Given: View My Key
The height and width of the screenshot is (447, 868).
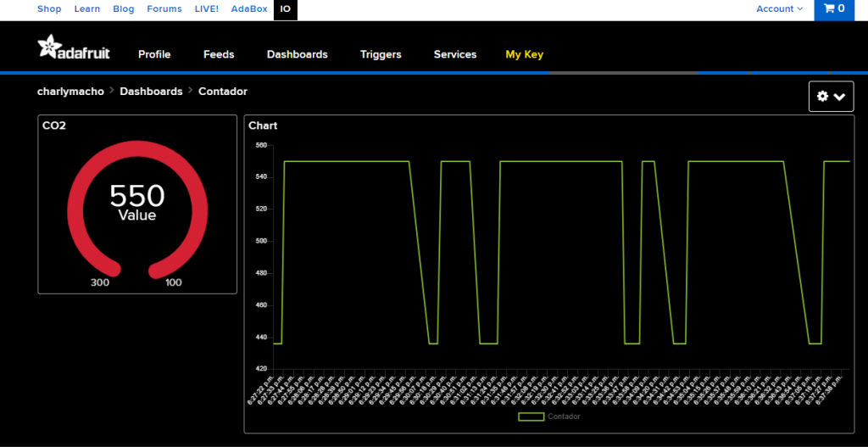Looking at the screenshot, I should pos(524,54).
